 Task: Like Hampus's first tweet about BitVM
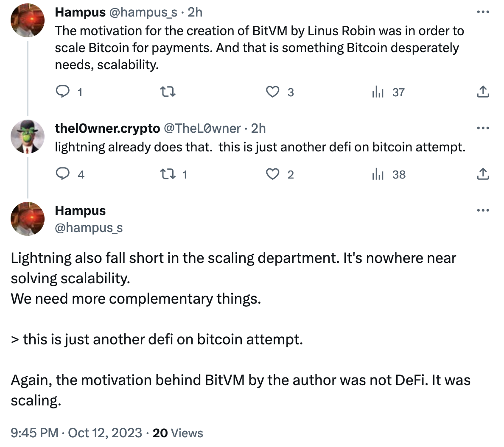pos(274,92)
